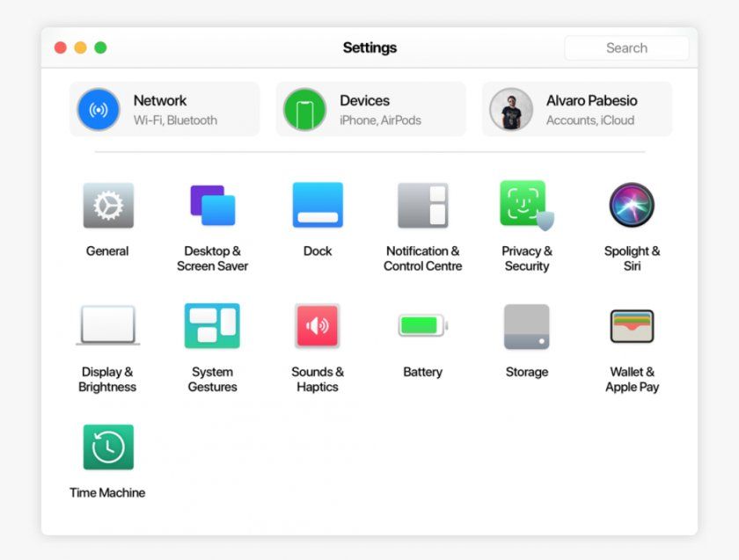Open Devices panel for iPhone and AirPods
Viewport: 739px width, 560px height.
370,108
